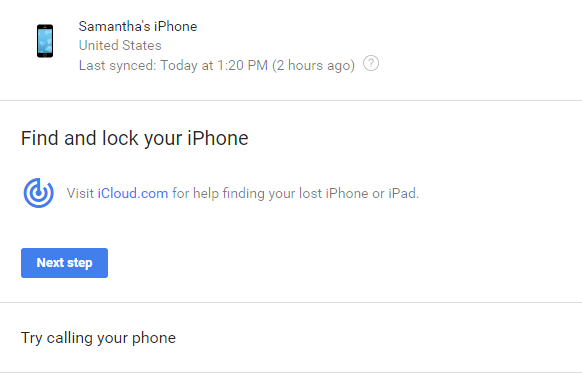Viewport: 582px width, 385px height.
Task: Expand the Try calling your phone section
Action: [291, 337]
